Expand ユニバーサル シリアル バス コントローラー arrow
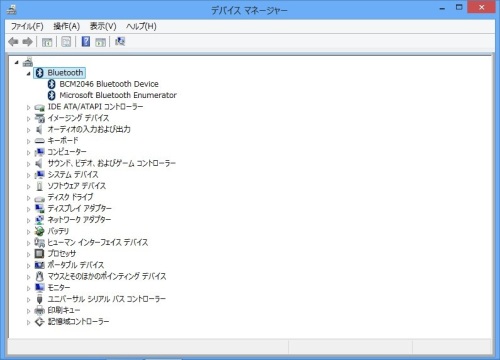 click(x=28, y=300)
